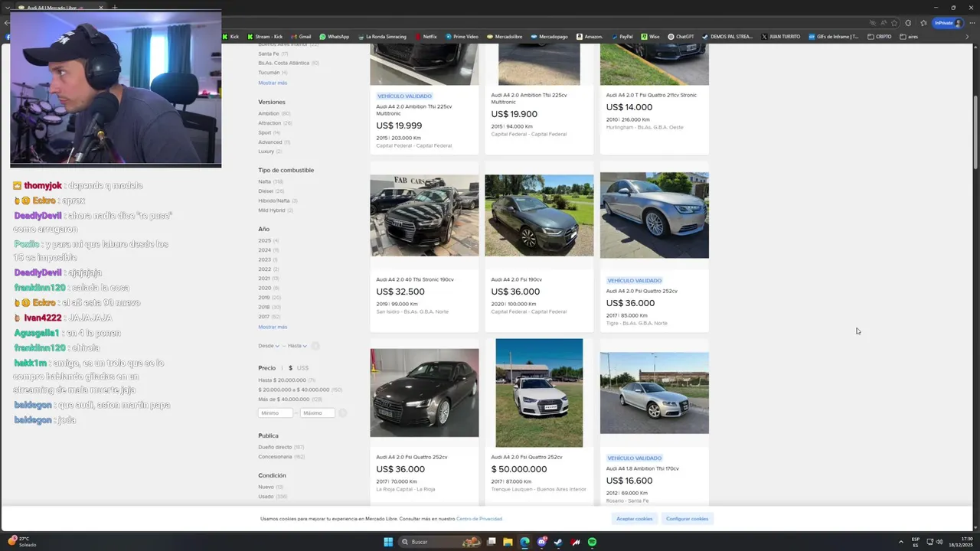Open the WhatsApp bookmark
This screenshot has height=551, width=980.
[334, 37]
